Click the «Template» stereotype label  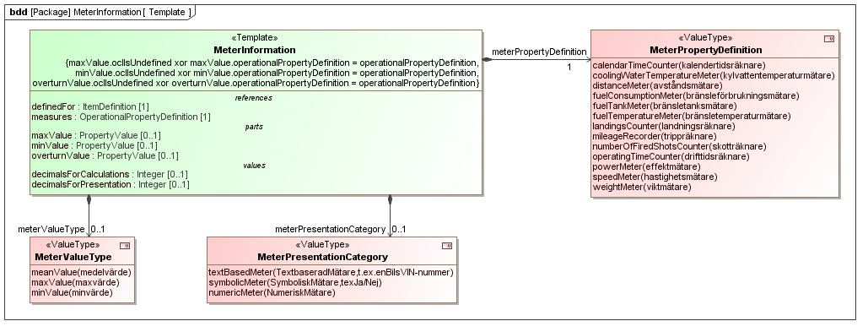[x=255, y=38]
